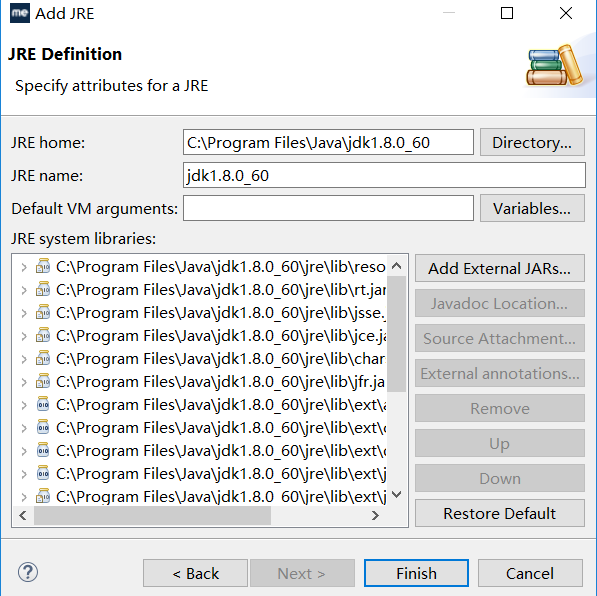
Task: Open the Directory... browse dialog
Action: coord(532,142)
